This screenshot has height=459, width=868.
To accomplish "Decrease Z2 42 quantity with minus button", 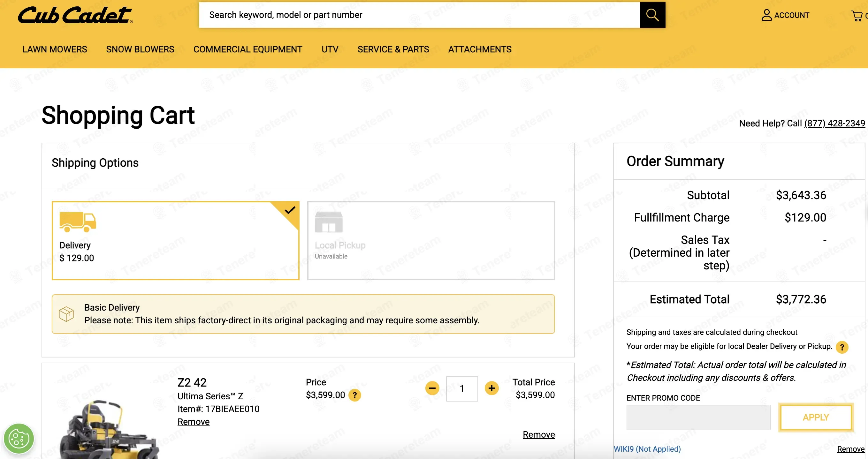I will coord(432,388).
